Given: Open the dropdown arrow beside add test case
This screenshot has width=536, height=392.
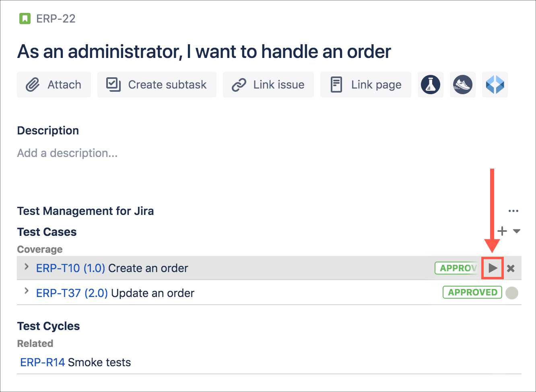Looking at the screenshot, I should click(x=517, y=231).
